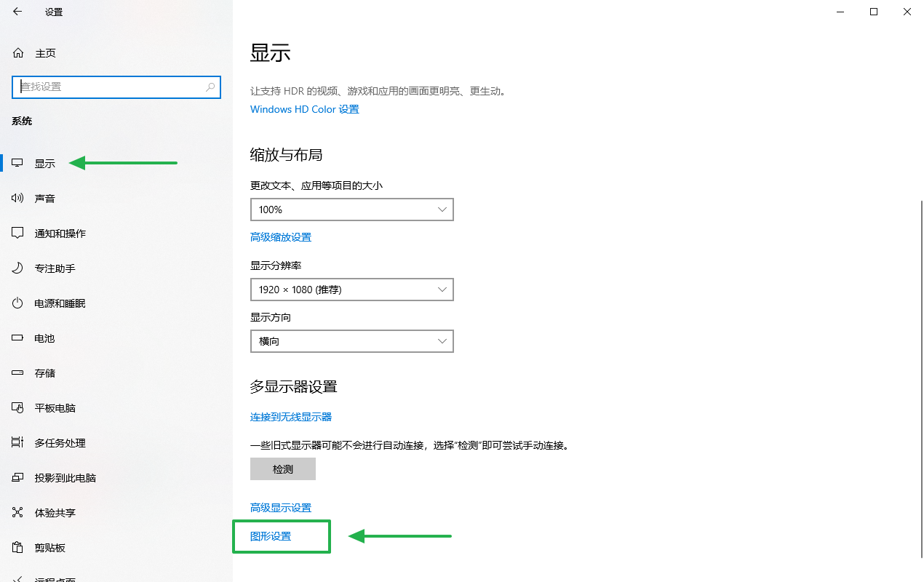
Task: Click the back arrow at top left
Action: (x=17, y=12)
